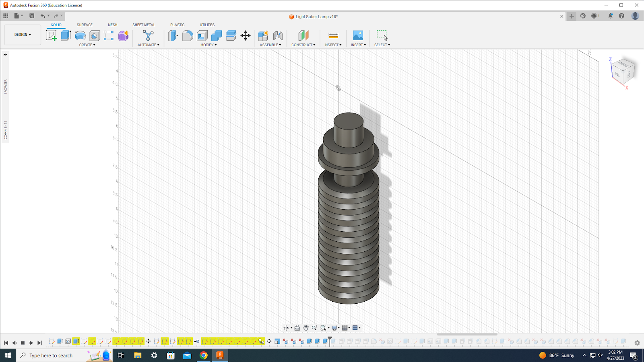Image resolution: width=644 pixels, height=362 pixels.
Task: Switch to the SOLID tab
Action: click(56, 25)
